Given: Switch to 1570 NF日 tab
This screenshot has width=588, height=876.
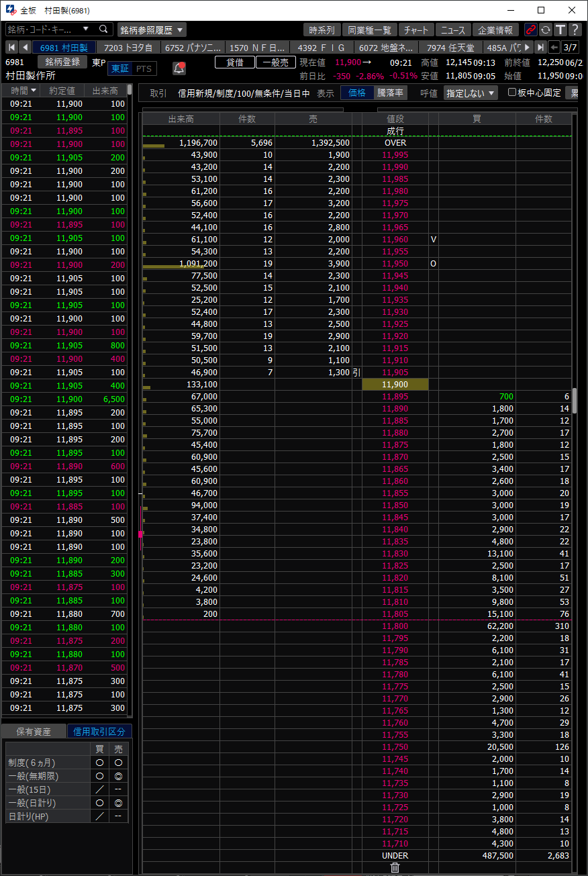Looking at the screenshot, I should [257, 47].
